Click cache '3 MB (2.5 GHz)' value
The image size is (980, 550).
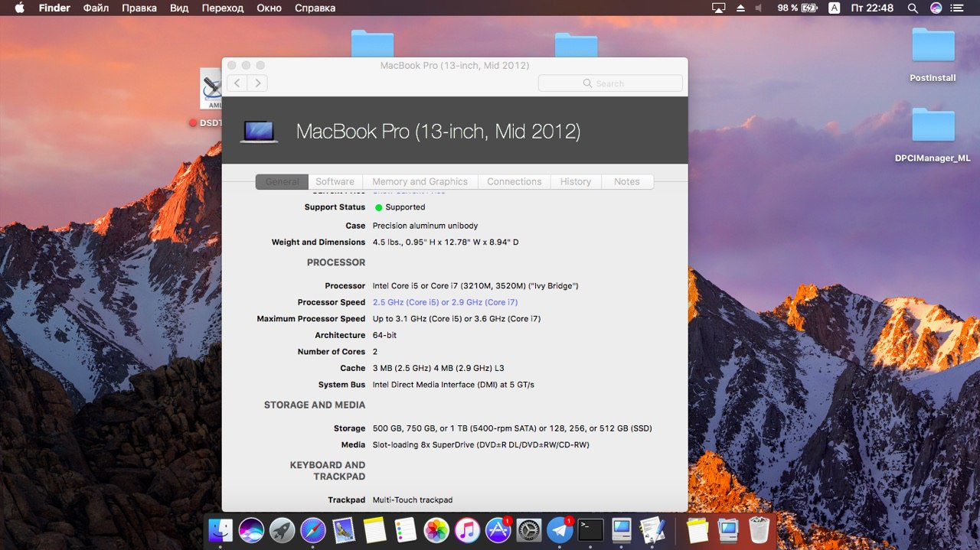click(x=438, y=368)
